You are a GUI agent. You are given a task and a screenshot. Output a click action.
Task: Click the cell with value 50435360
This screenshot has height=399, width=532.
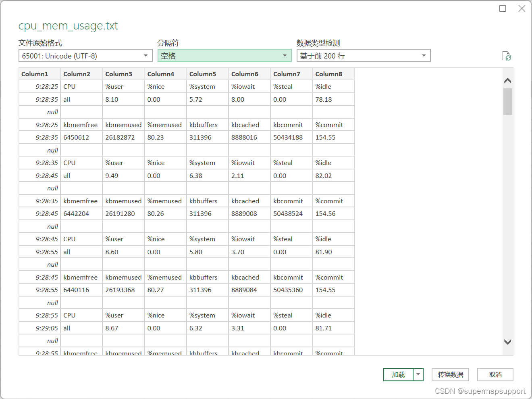point(291,290)
